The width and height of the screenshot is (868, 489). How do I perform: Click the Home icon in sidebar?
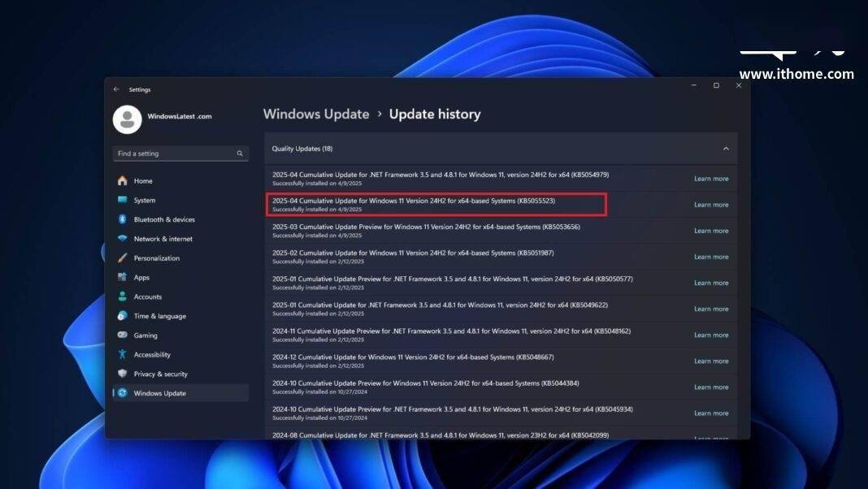click(x=123, y=180)
